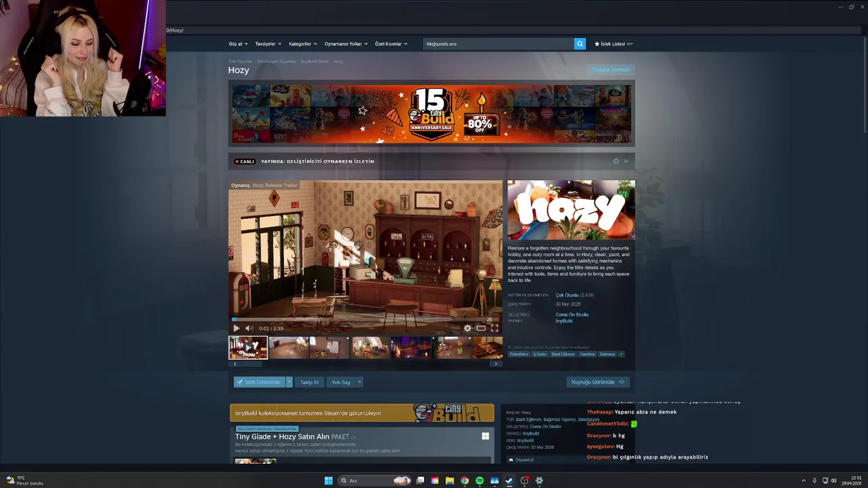This screenshot has width=868, height=488.
Task: Open weather widget on taskbar
Action: [24, 481]
